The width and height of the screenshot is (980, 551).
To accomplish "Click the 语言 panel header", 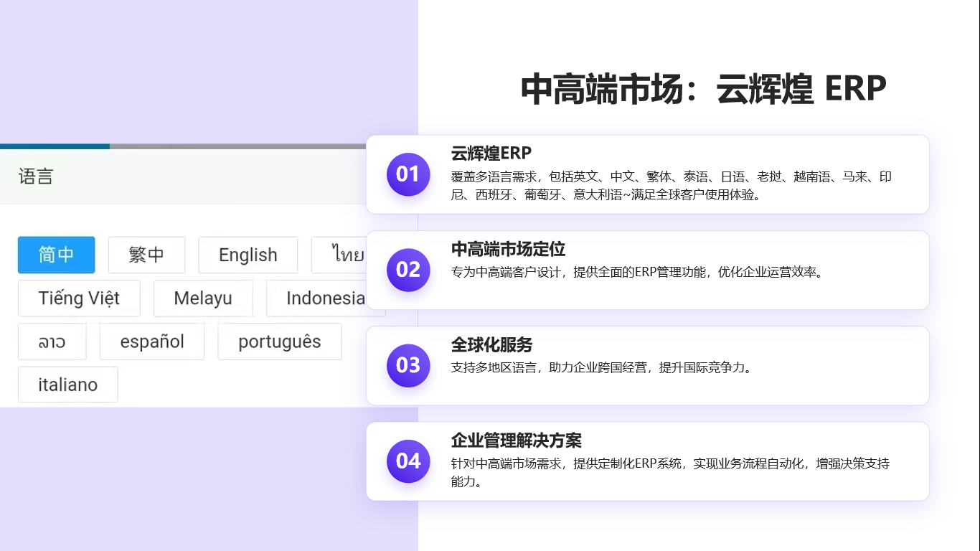I will point(36,176).
